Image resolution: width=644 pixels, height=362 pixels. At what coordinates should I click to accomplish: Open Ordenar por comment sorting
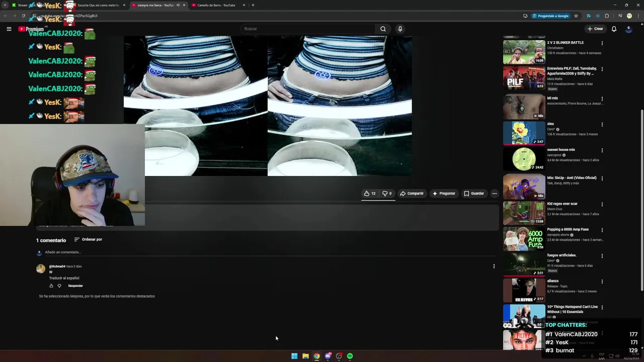click(x=88, y=239)
